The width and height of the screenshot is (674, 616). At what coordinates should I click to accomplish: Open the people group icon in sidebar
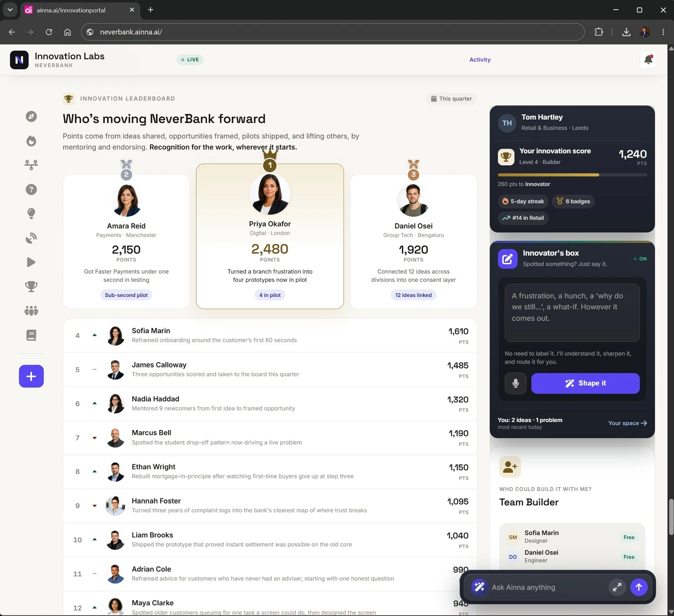pos(31,311)
